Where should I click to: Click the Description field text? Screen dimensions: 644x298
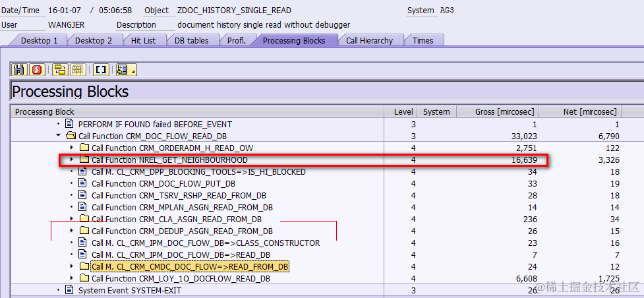click(264, 24)
